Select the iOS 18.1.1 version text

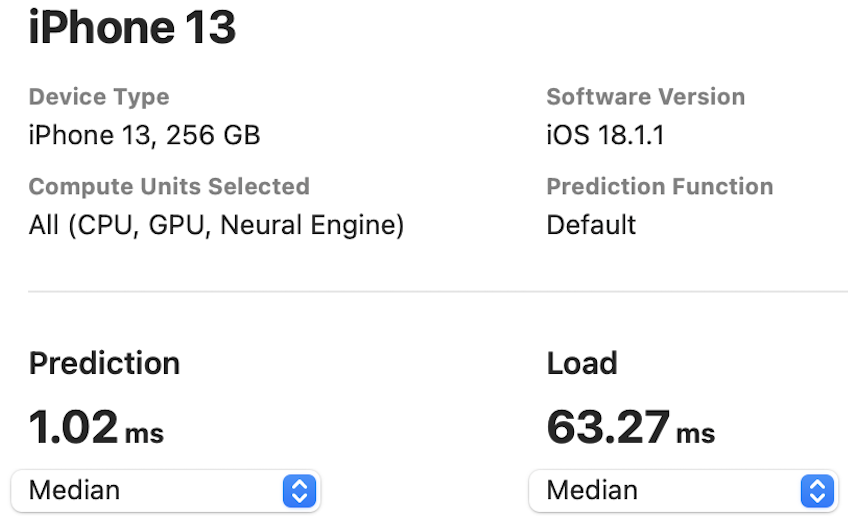click(x=605, y=135)
